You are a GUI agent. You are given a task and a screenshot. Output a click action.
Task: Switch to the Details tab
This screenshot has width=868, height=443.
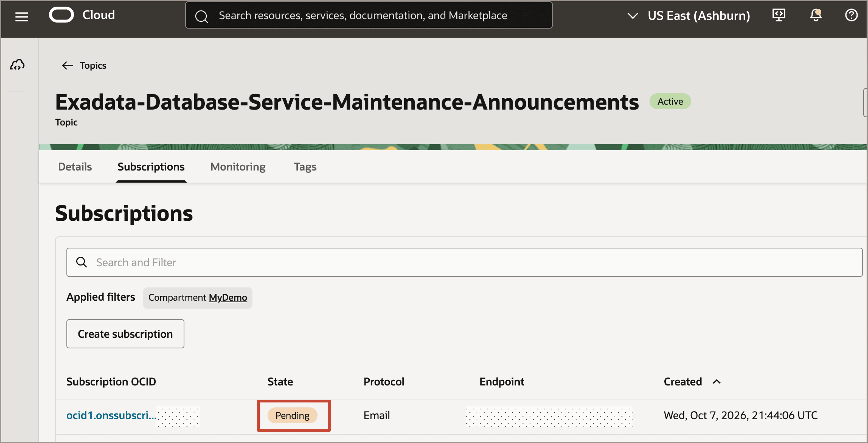click(75, 167)
